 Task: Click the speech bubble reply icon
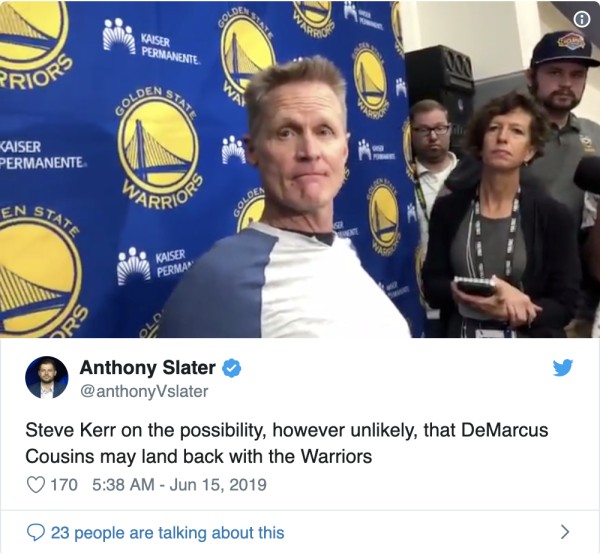(x=36, y=532)
